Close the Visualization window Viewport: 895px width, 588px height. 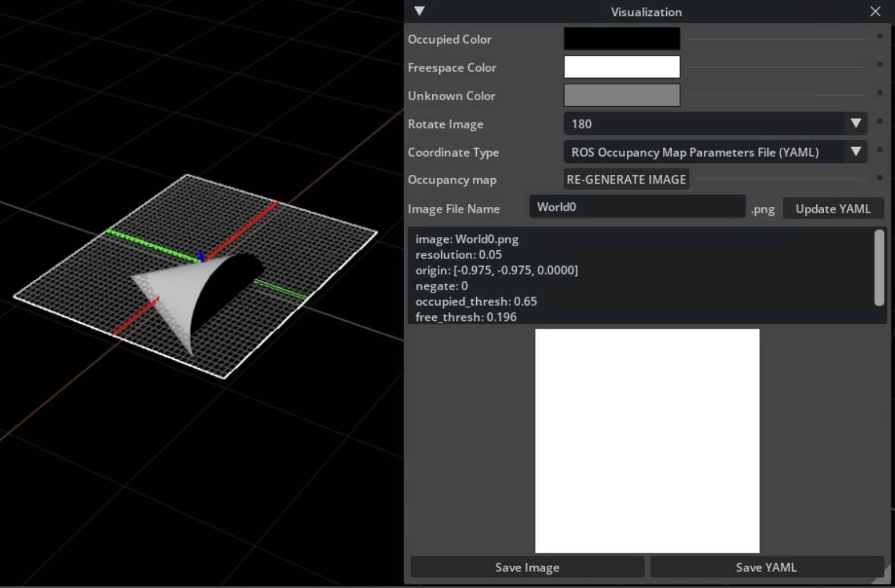[875, 11]
